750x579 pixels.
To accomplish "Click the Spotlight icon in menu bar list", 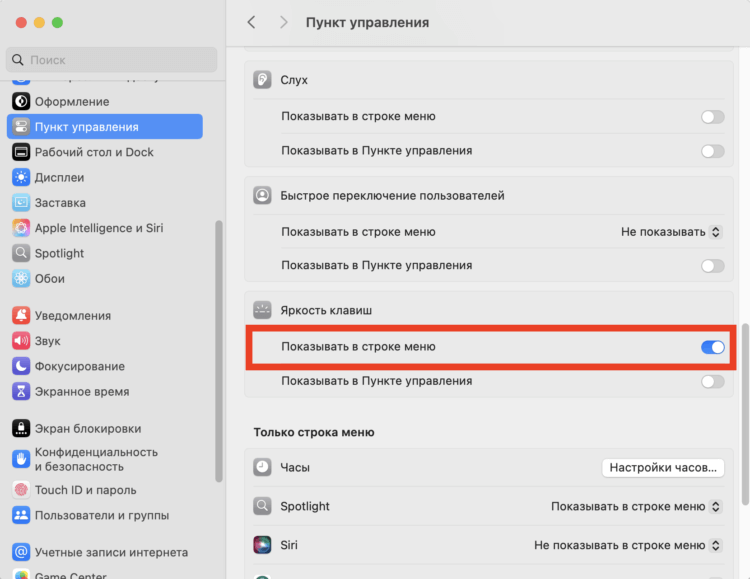I will [x=262, y=506].
